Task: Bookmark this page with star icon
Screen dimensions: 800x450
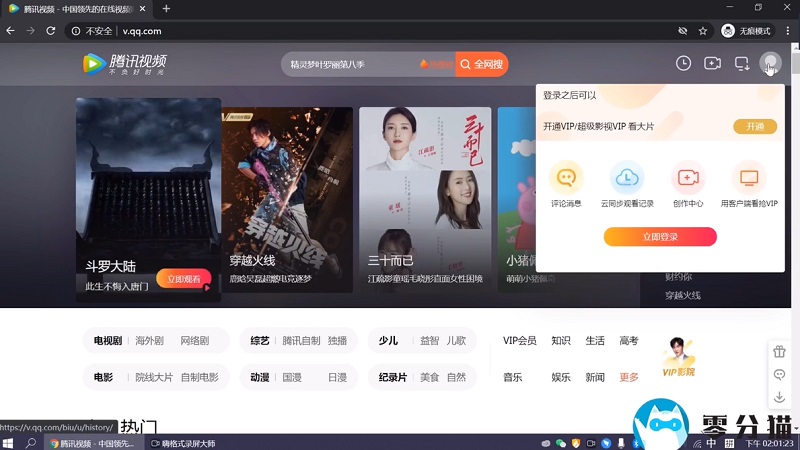Action: click(x=703, y=31)
